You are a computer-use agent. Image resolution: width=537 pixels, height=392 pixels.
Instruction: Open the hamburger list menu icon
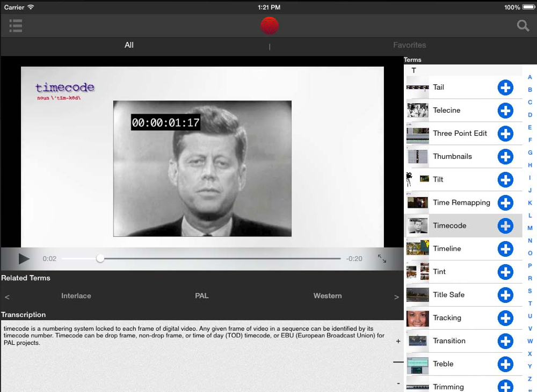16,26
